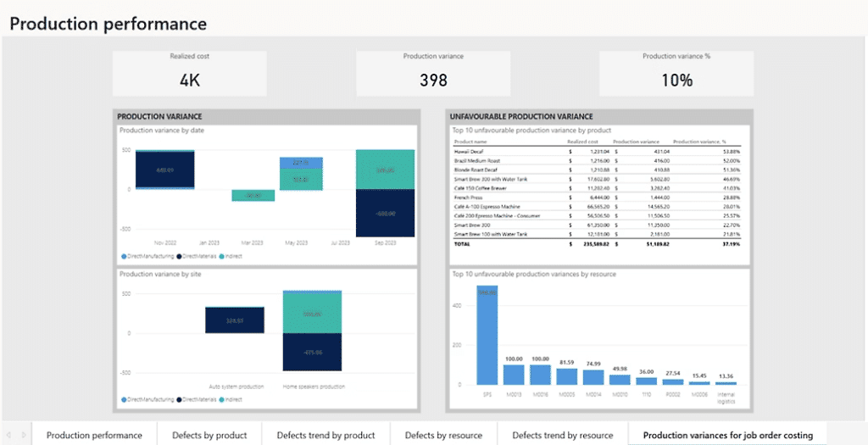868x445 pixels.
Task: Switch to the Defects by product tab
Action: [209, 435]
